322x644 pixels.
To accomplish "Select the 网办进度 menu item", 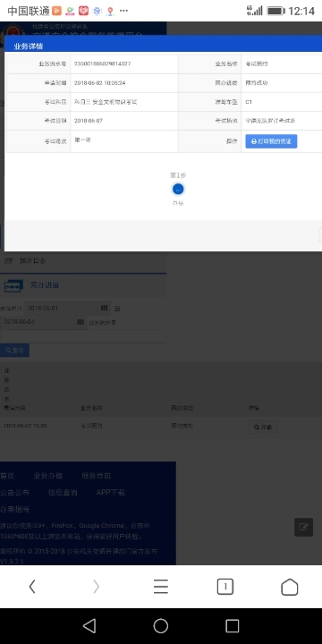I will 45,284.
